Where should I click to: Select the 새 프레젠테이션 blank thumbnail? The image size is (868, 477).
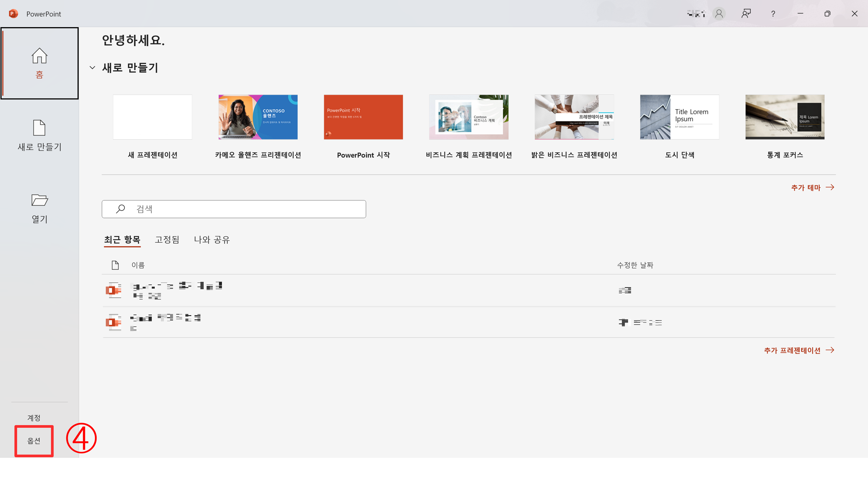click(152, 117)
